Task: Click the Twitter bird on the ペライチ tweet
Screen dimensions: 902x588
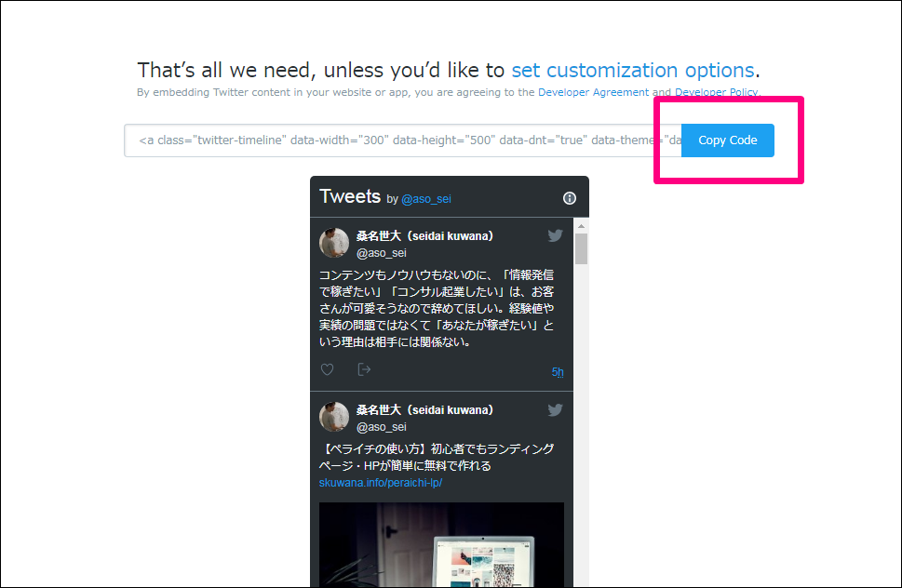Action: [555, 409]
